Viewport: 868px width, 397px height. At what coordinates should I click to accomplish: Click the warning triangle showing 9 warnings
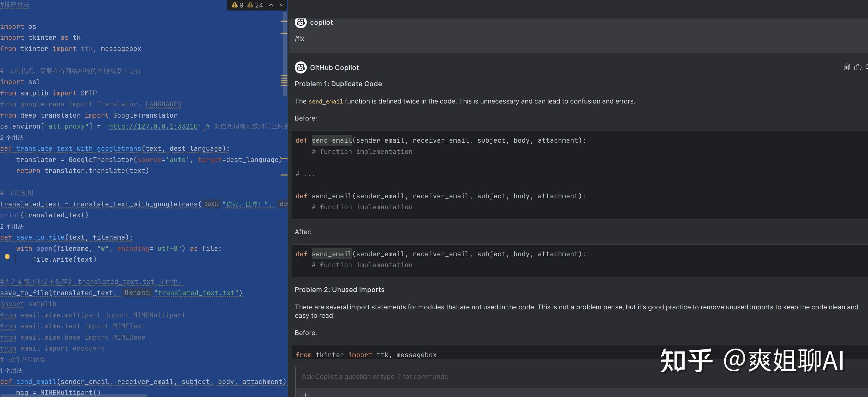237,5
